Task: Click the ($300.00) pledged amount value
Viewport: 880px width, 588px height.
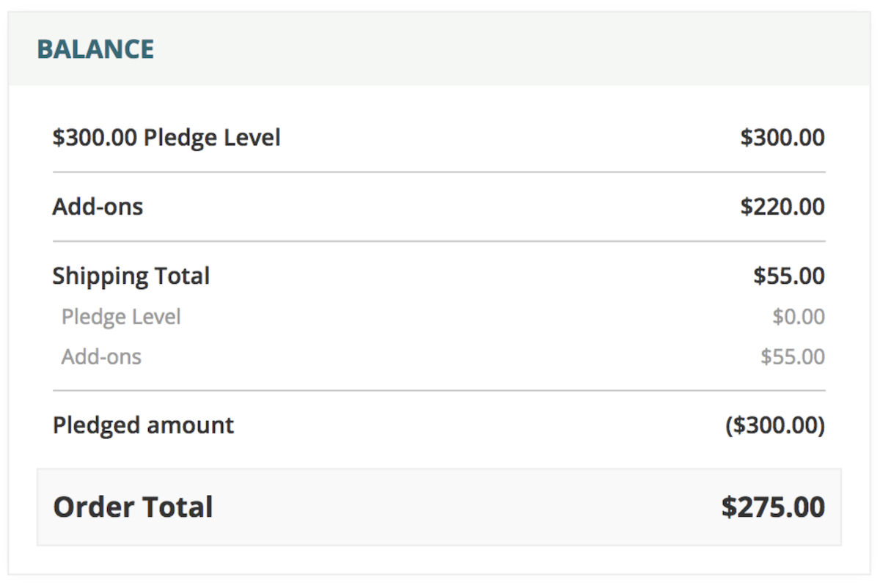Action: tap(775, 425)
